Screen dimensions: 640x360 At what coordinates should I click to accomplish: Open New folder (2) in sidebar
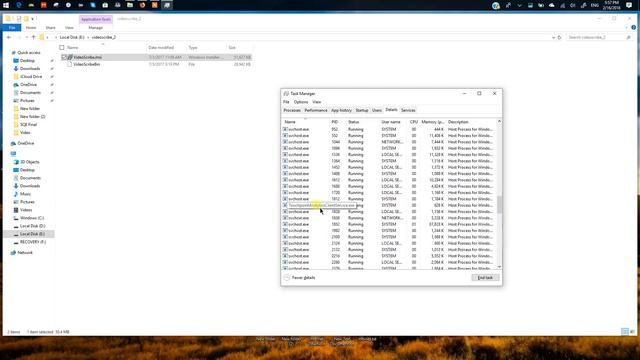click(32, 117)
